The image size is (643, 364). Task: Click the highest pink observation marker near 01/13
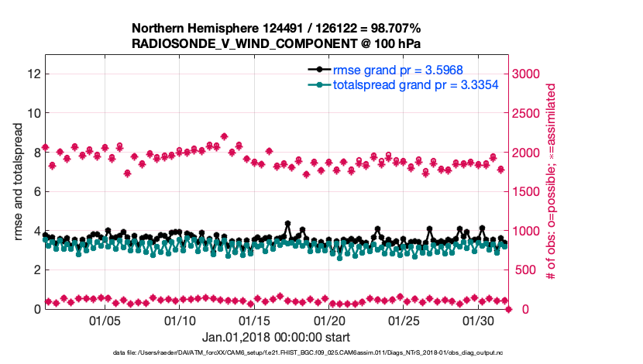[x=224, y=136]
